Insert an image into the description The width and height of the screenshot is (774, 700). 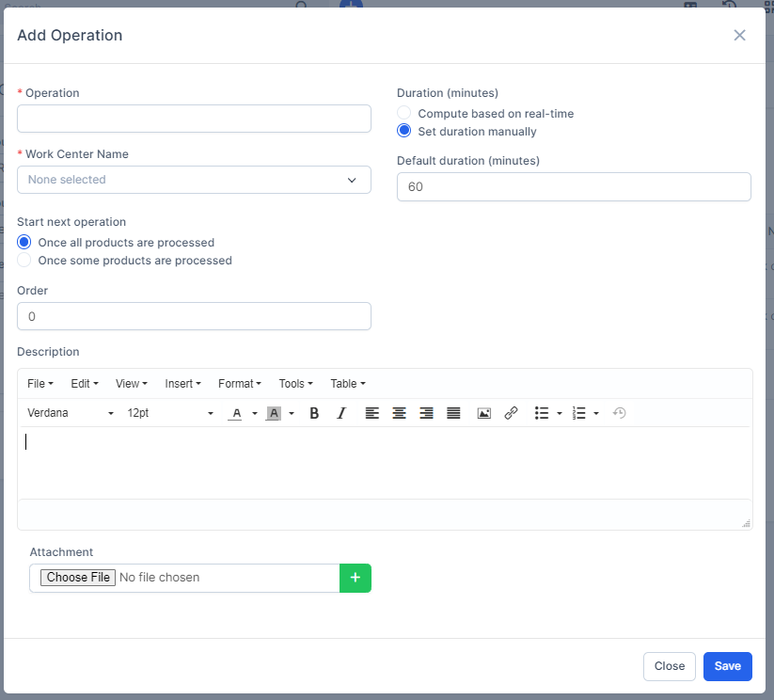click(x=484, y=413)
